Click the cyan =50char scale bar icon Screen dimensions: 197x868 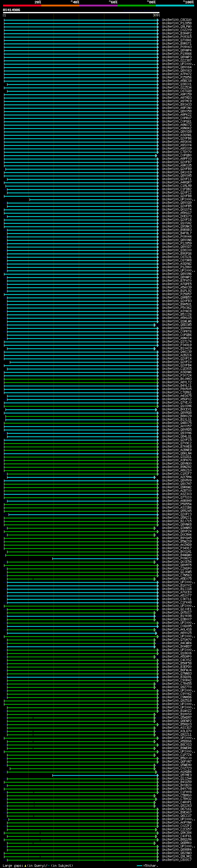tap(139, 865)
